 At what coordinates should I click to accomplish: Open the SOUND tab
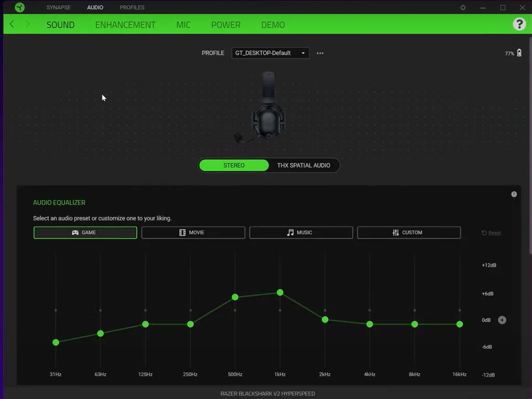pyautogui.click(x=61, y=25)
